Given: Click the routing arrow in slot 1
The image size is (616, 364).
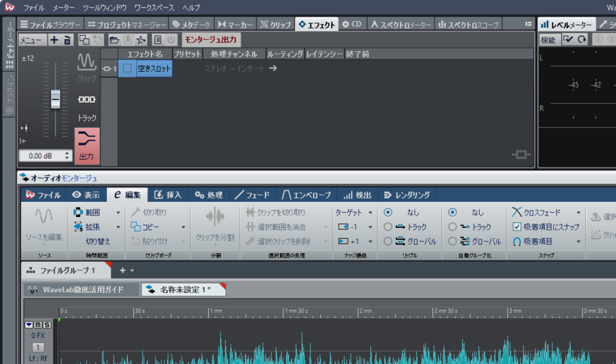Looking at the screenshot, I should point(272,68).
